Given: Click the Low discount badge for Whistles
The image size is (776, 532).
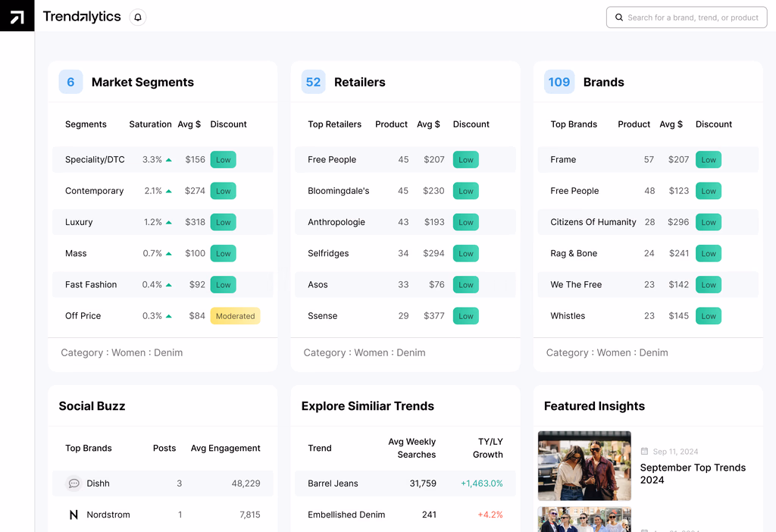Looking at the screenshot, I should pos(709,316).
